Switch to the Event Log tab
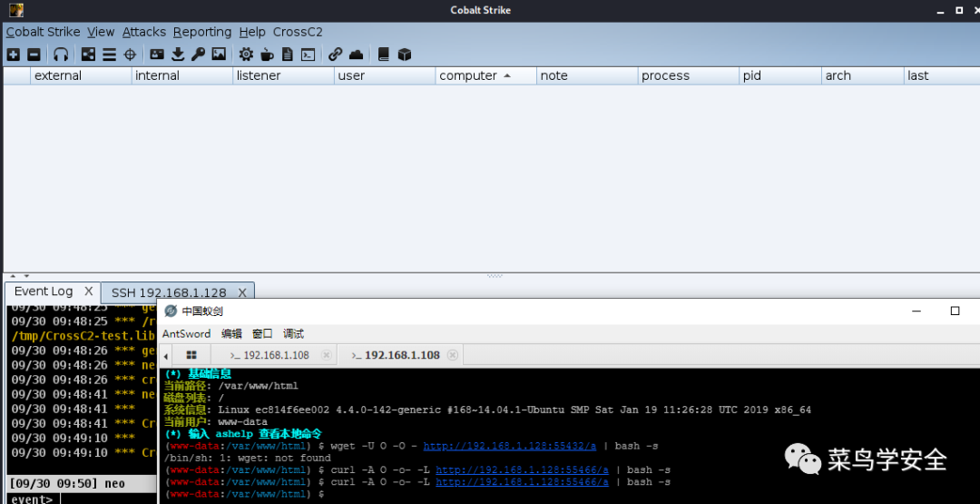 [x=44, y=292]
